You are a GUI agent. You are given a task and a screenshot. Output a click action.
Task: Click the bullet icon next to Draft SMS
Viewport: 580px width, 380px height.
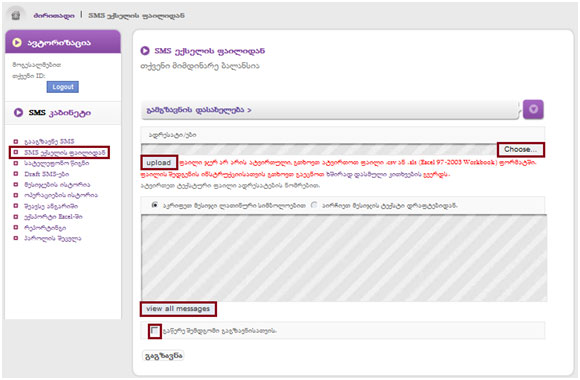[16, 174]
